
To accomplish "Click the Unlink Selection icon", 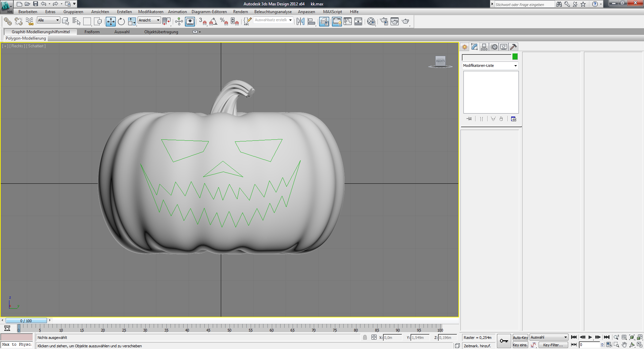I will [18, 21].
